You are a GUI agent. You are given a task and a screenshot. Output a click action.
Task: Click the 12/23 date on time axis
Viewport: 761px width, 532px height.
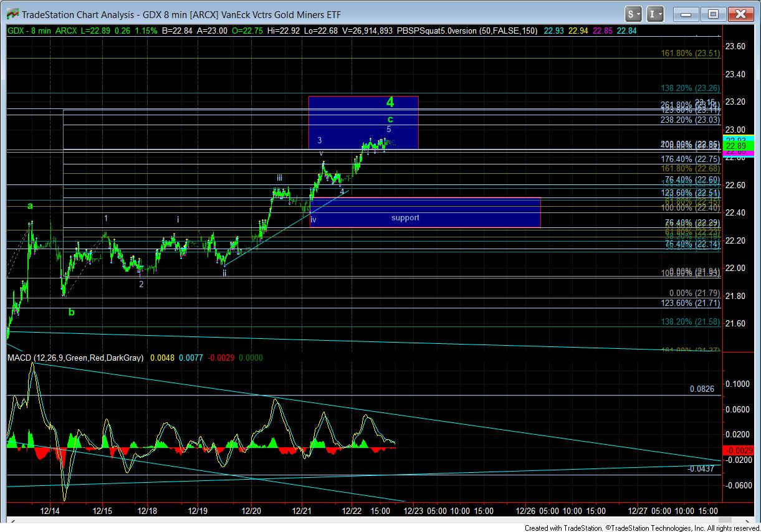[x=414, y=511]
